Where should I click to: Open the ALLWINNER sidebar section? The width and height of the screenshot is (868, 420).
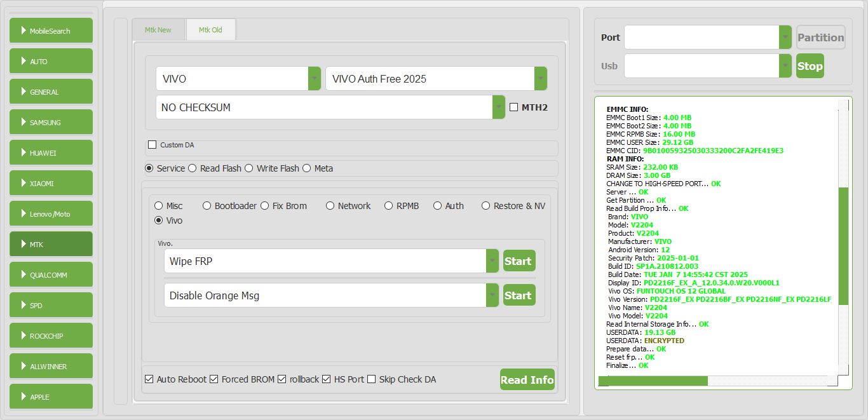coord(51,366)
